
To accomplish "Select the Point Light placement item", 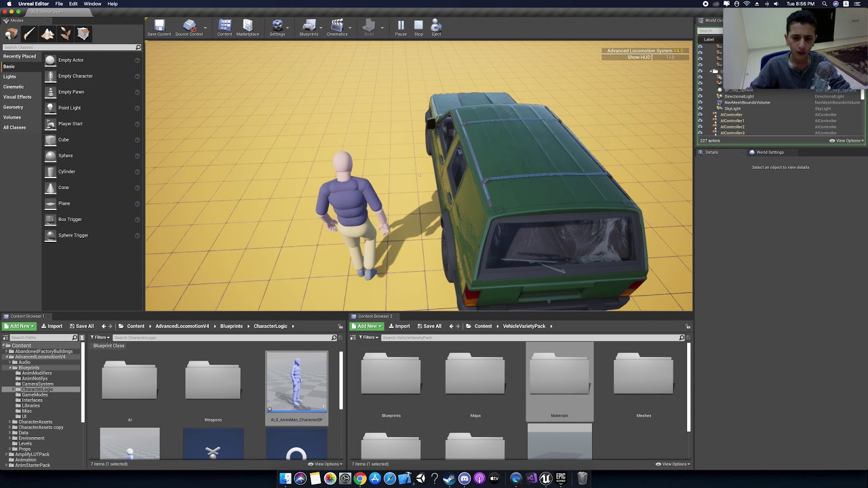I will click(x=92, y=108).
